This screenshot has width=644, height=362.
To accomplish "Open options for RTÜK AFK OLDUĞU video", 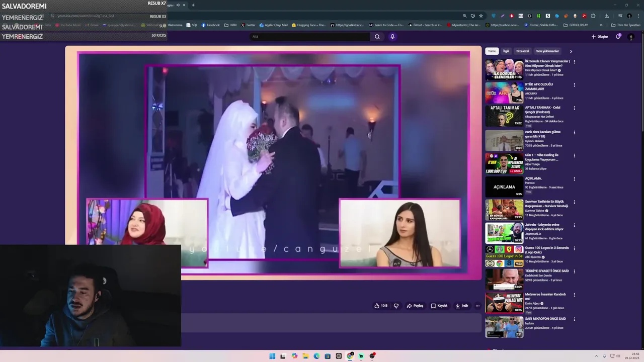I will (574, 85).
